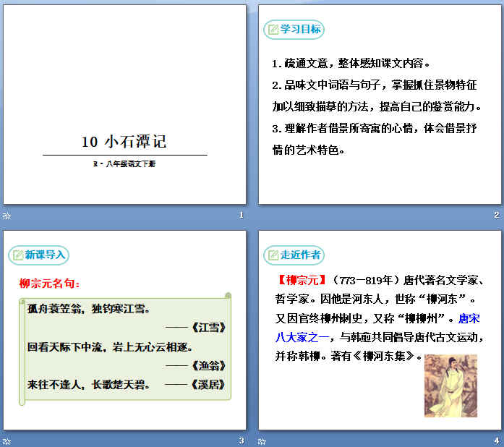Click the slide number 2 label

(x=496, y=216)
